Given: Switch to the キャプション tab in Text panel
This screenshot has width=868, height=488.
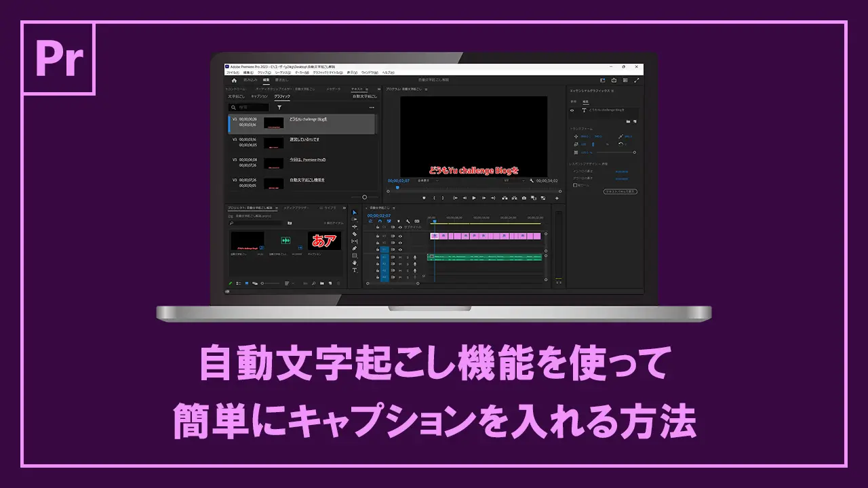Looking at the screenshot, I should point(259,96).
